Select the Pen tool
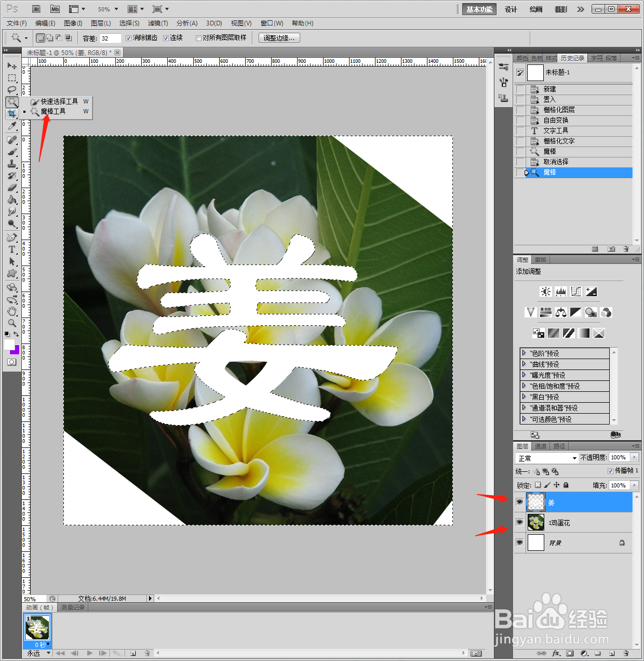The height and width of the screenshot is (661, 644). (x=12, y=237)
